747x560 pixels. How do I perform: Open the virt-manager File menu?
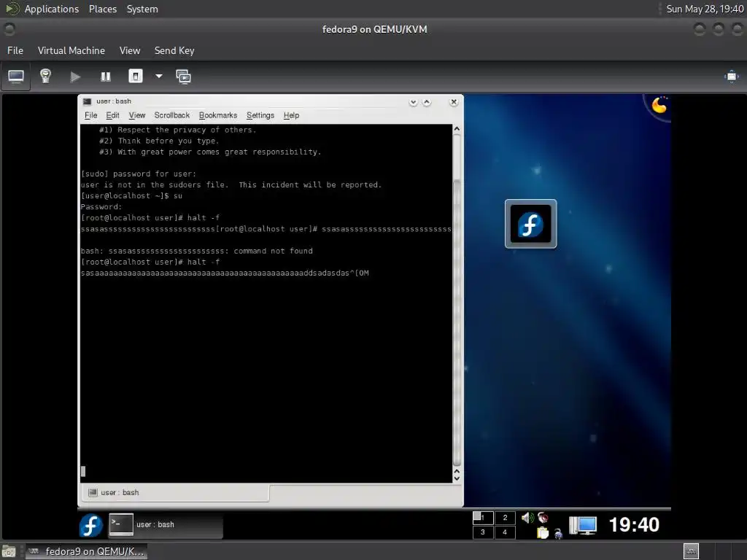[15, 50]
